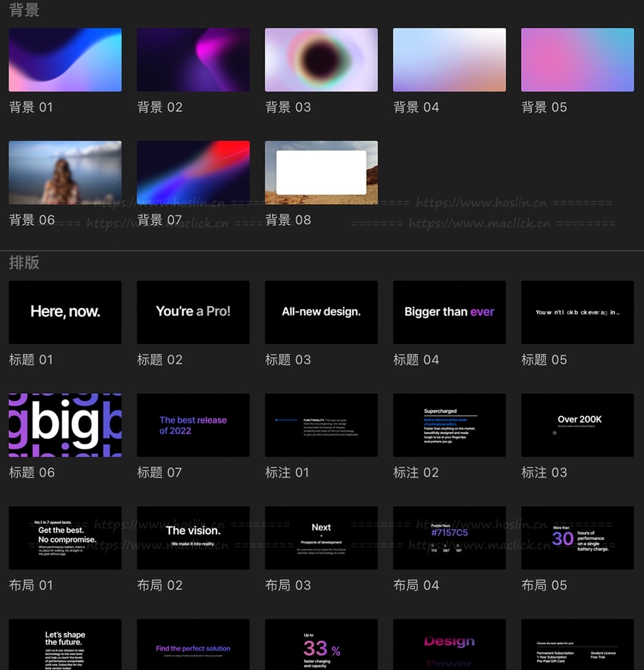
Task: Click the 布局 03 label
Action: pyautogui.click(x=288, y=585)
